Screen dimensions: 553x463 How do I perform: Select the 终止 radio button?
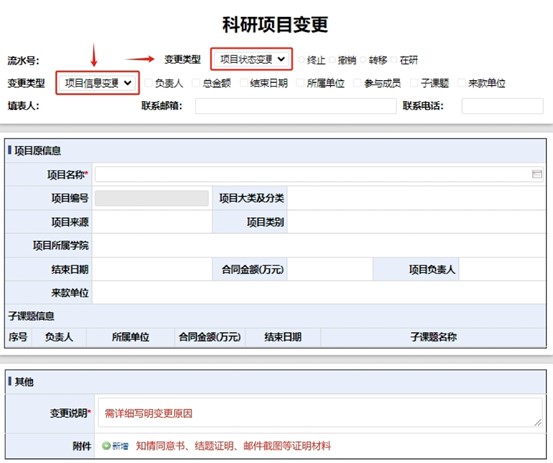tap(302, 60)
